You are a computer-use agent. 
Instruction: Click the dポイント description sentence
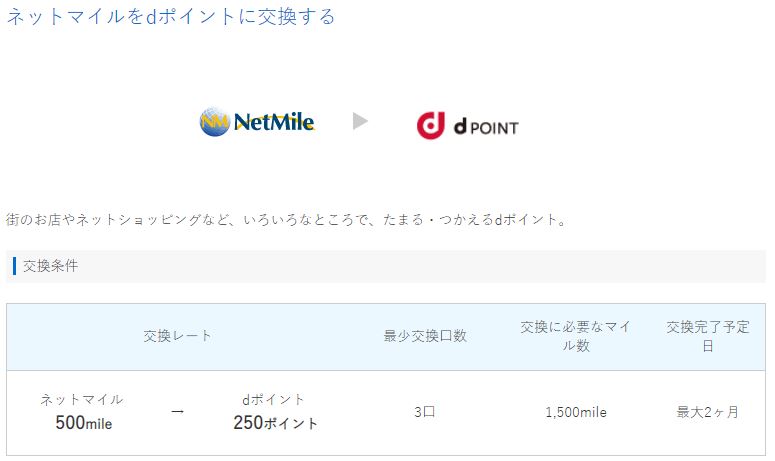[x=287, y=219]
